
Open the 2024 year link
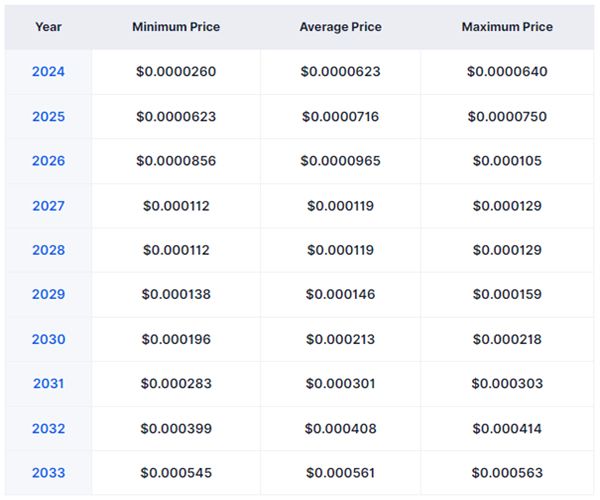pyautogui.click(x=48, y=72)
